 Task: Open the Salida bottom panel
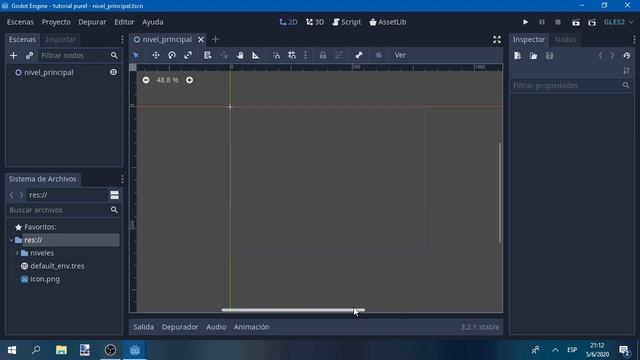tap(143, 327)
